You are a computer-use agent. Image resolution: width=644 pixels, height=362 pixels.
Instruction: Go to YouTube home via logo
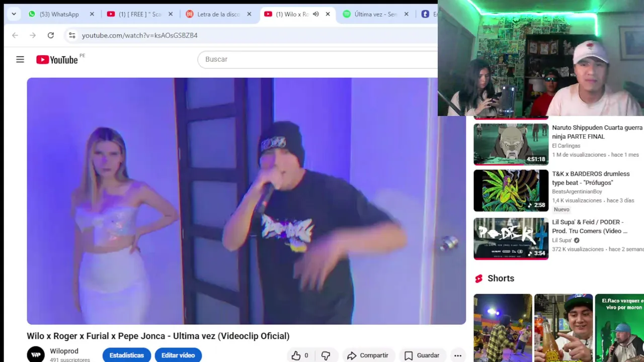[x=57, y=60]
